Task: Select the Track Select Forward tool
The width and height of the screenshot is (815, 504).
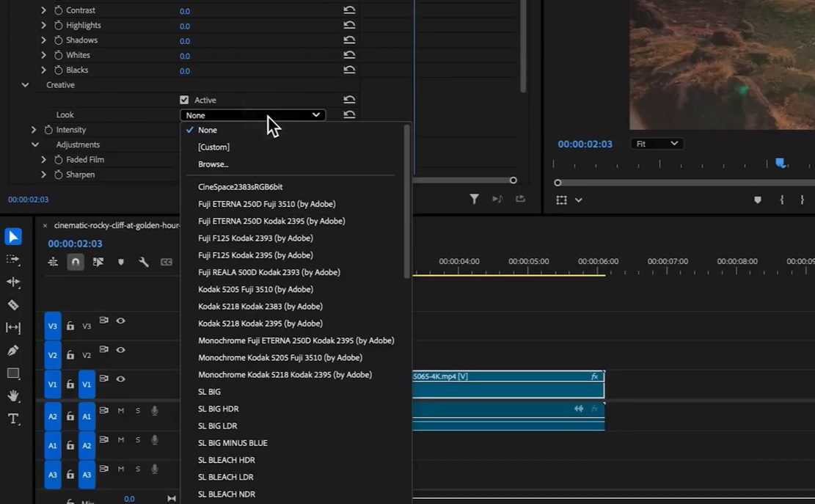Action: point(13,259)
